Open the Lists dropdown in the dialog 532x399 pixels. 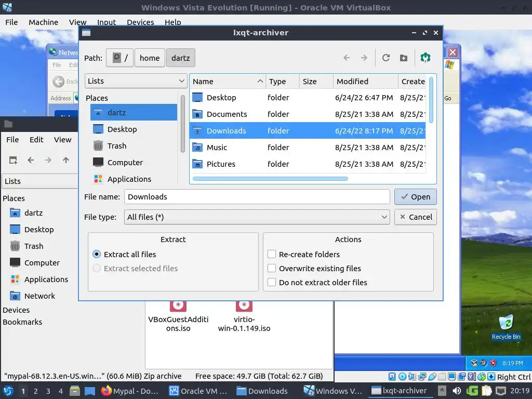click(136, 81)
